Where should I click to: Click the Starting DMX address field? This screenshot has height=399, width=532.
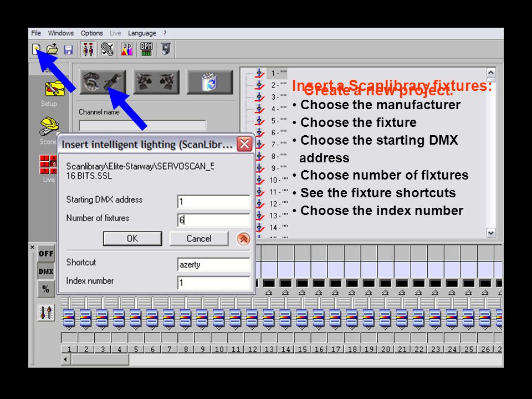pos(214,202)
